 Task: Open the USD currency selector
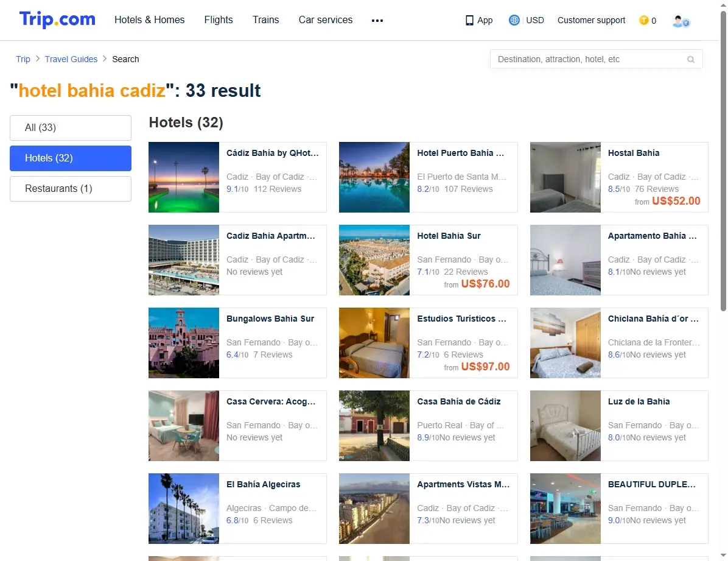pos(535,21)
